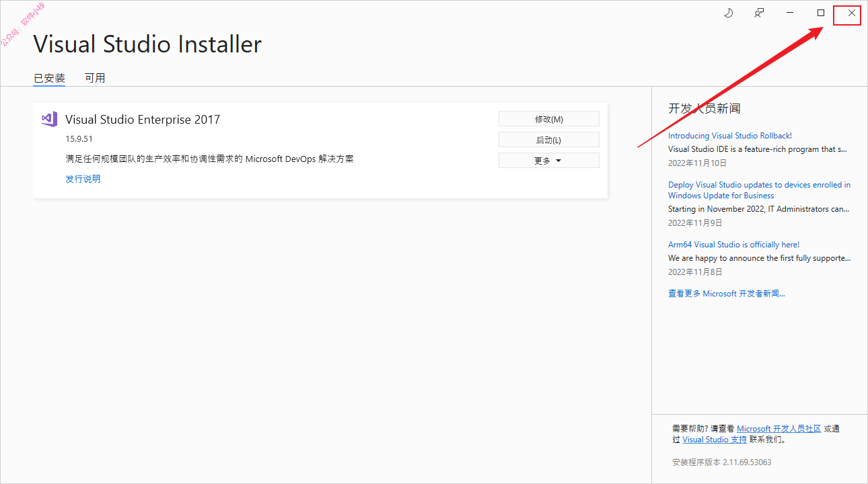The image size is (868, 484).
Task: Click the Visual Studio purple logo icon
Action: [49, 119]
